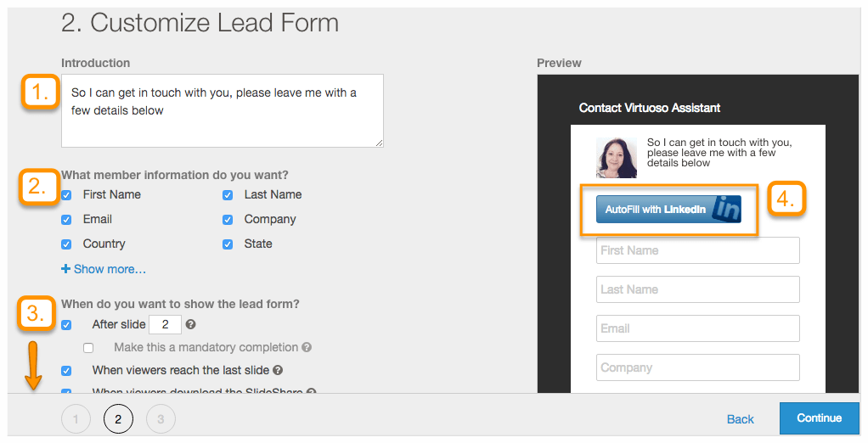The width and height of the screenshot is (868, 443).
Task: Click the profile photo in the preview
Action: click(x=616, y=158)
